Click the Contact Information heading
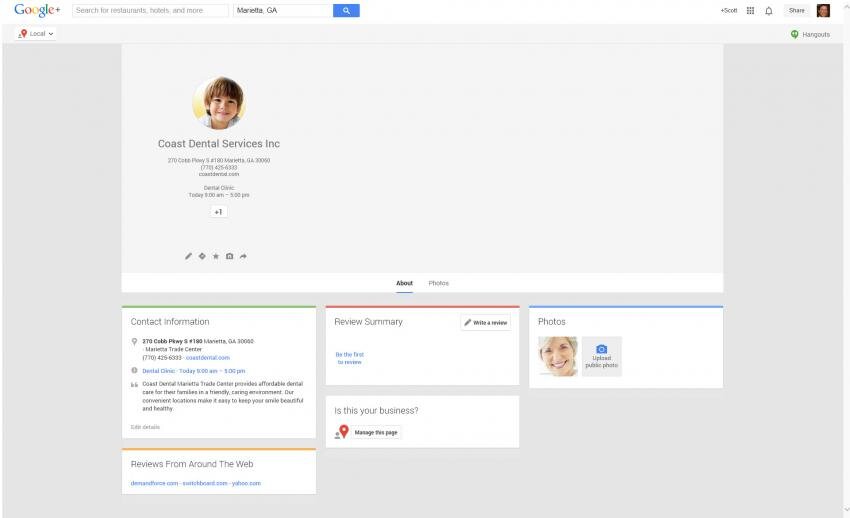Viewport: 850px width, 518px height. point(170,322)
